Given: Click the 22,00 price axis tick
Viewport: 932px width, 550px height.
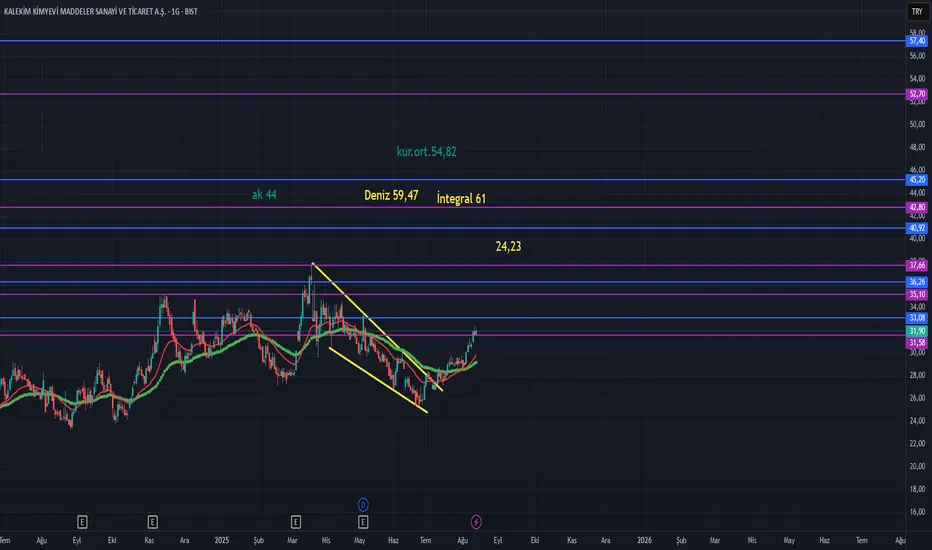Looking at the screenshot, I should (x=917, y=444).
